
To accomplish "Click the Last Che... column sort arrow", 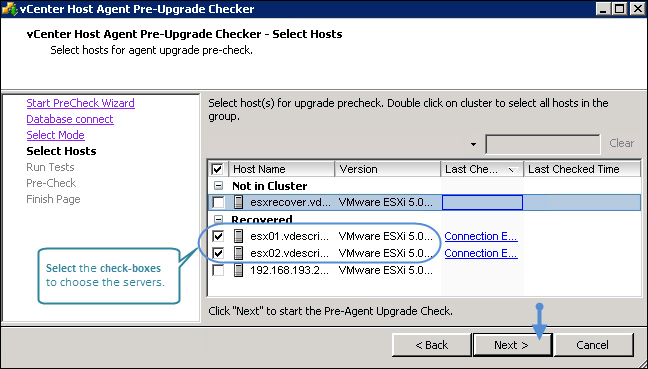I will tap(512, 170).
